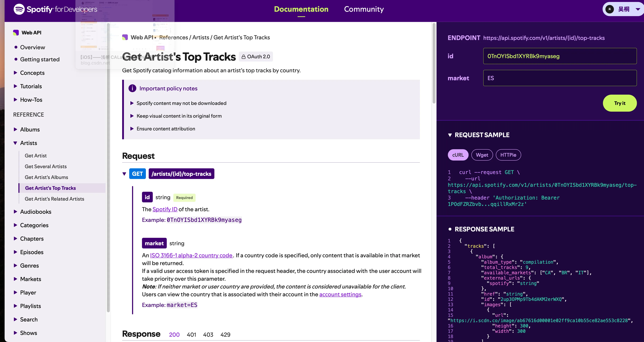Collapse the REQUEST SAMPLE section
This screenshot has width=644, height=342.
click(x=450, y=135)
